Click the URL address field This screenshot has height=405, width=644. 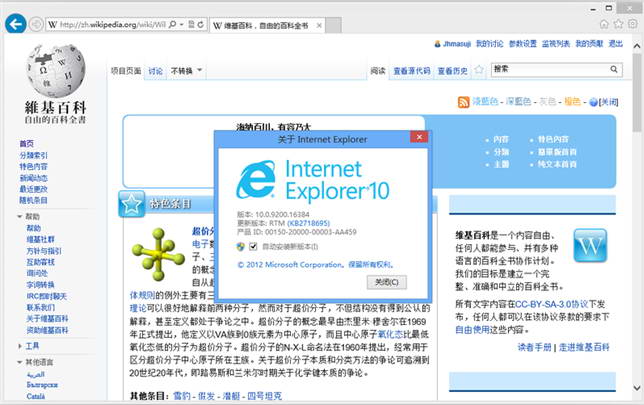pos(113,25)
